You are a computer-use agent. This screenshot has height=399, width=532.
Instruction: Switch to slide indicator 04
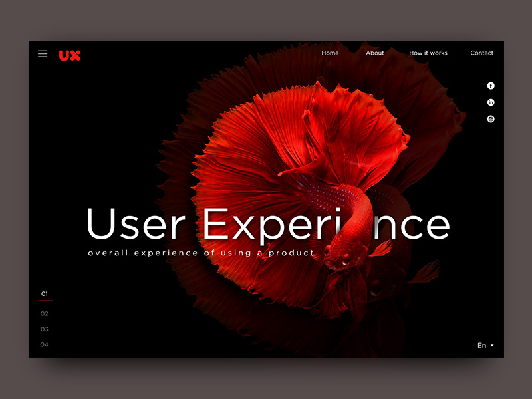44,344
